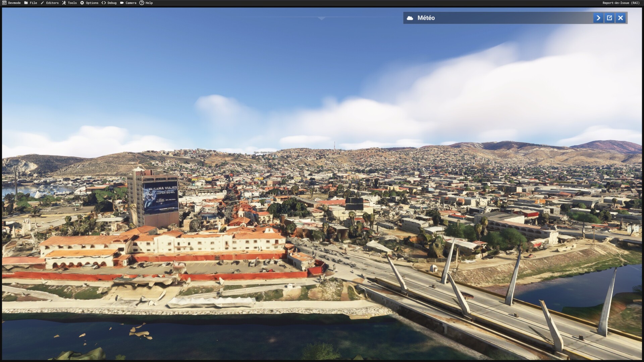Open Report-An-Issue (RAI)
The image size is (644, 362).
621,3
